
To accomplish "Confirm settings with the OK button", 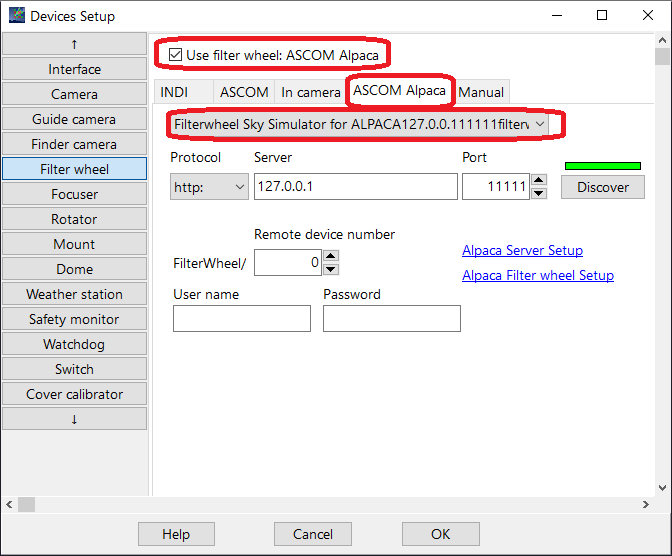I will coord(441,534).
